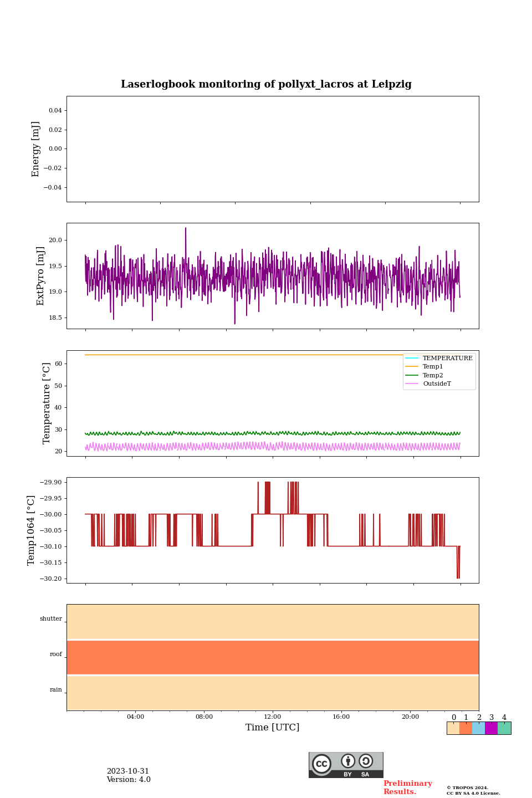
Task: Click the shutter row label
Action: (51, 618)
